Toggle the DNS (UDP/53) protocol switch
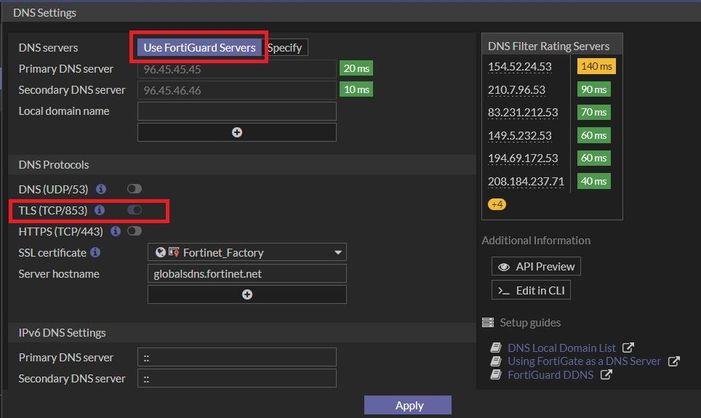 tap(134, 189)
